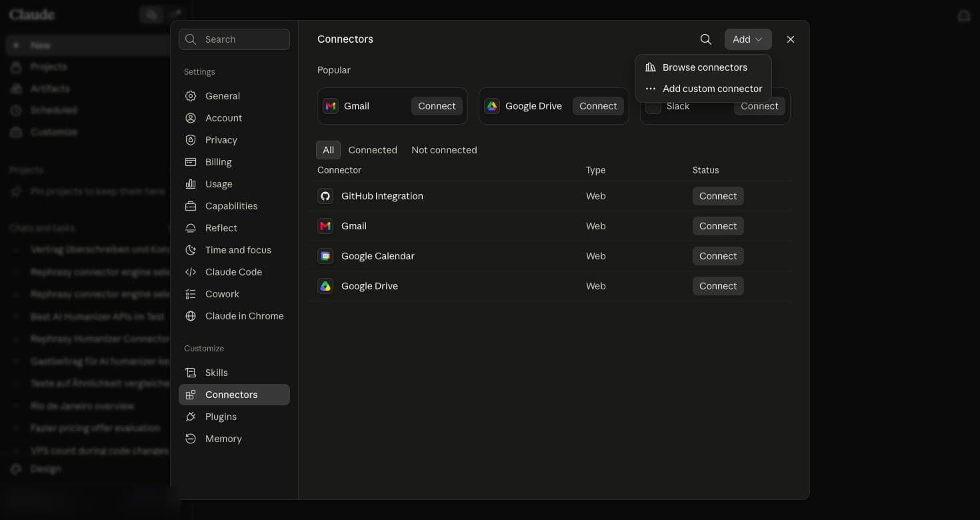
Task: Click the Memory history icon
Action: tap(191, 439)
